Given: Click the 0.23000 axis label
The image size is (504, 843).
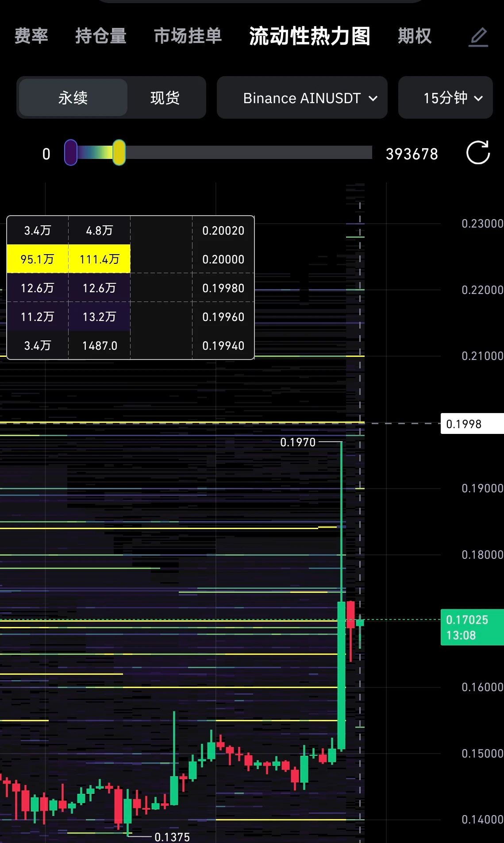Looking at the screenshot, I should tap(482, 224).
